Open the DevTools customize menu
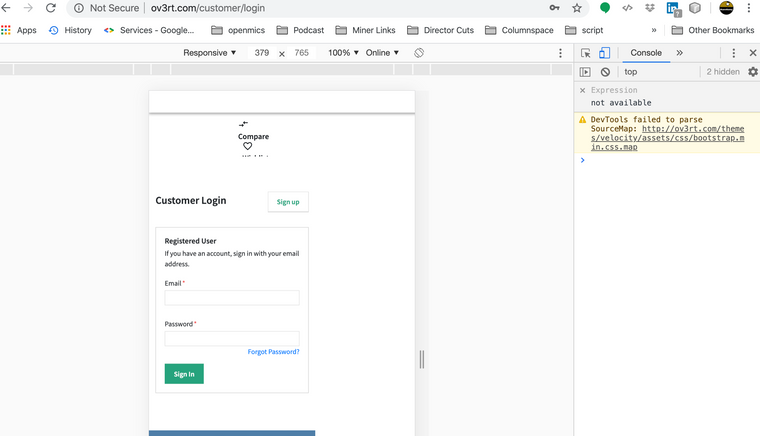Screen dimensions: 760x436 733,53
